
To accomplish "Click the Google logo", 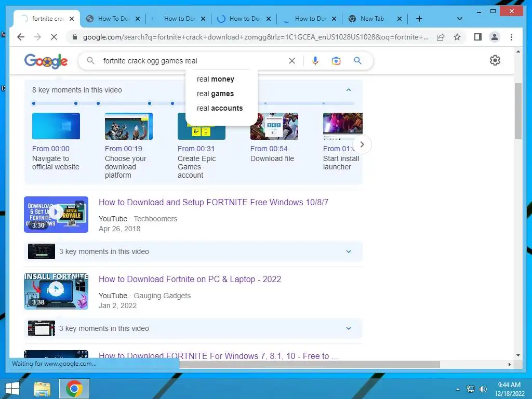I will 46,61.
